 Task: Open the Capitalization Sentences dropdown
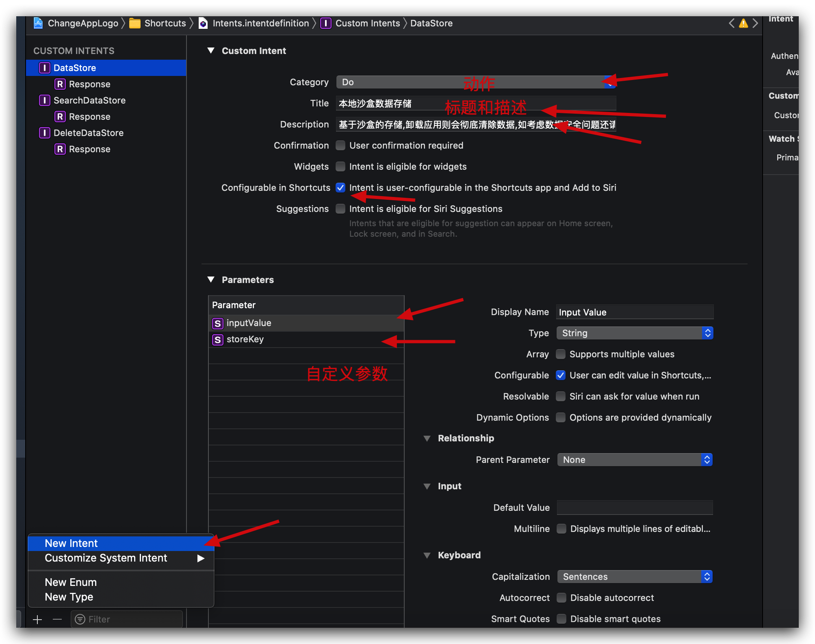pos(635,577)
